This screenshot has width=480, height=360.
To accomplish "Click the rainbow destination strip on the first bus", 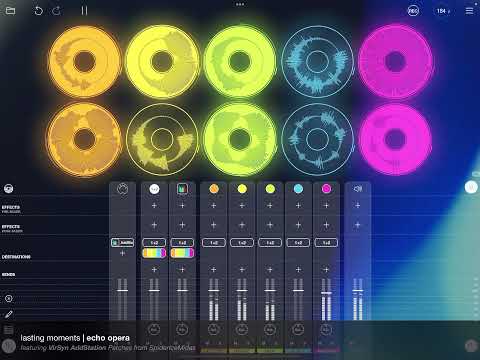I will click(154, 253).
